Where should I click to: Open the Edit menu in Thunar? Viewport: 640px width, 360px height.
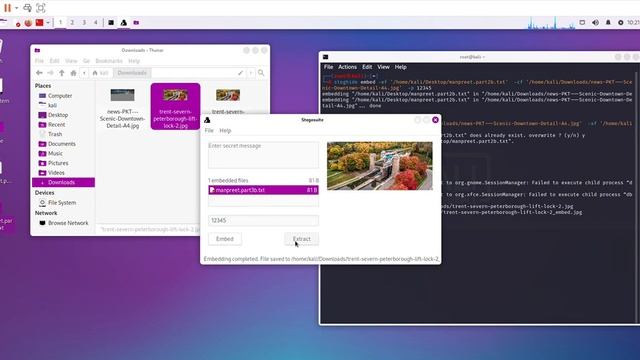click(x=54, y=61)
